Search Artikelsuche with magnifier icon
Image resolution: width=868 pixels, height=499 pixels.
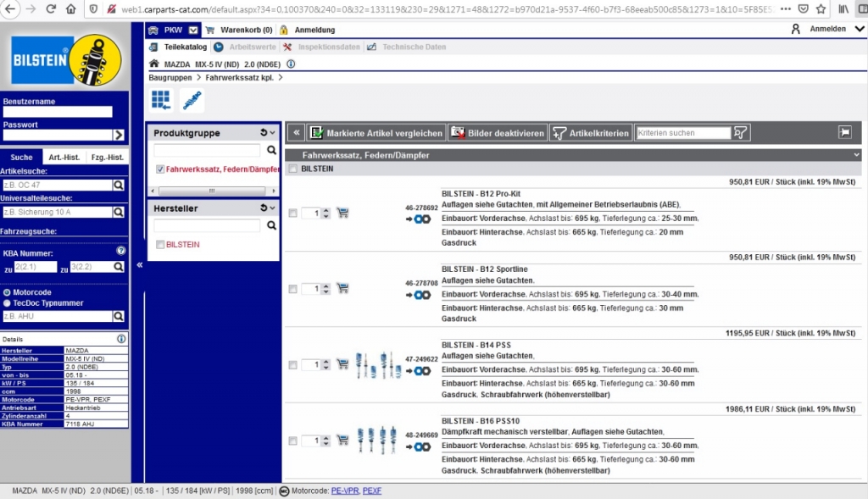pos(119,186)
